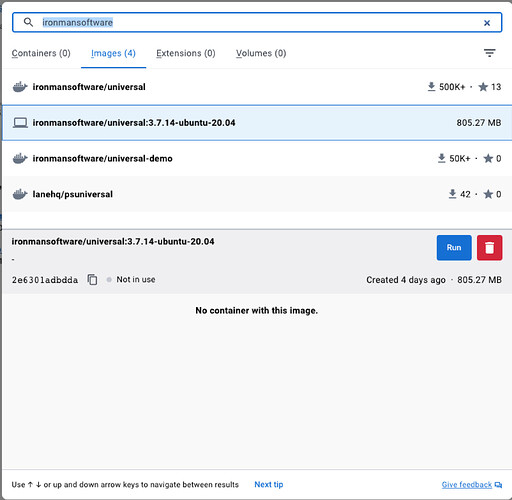Show the Next tip
Image resolution: width=512 pixels, height=500 pixels.
coord(269,484)
